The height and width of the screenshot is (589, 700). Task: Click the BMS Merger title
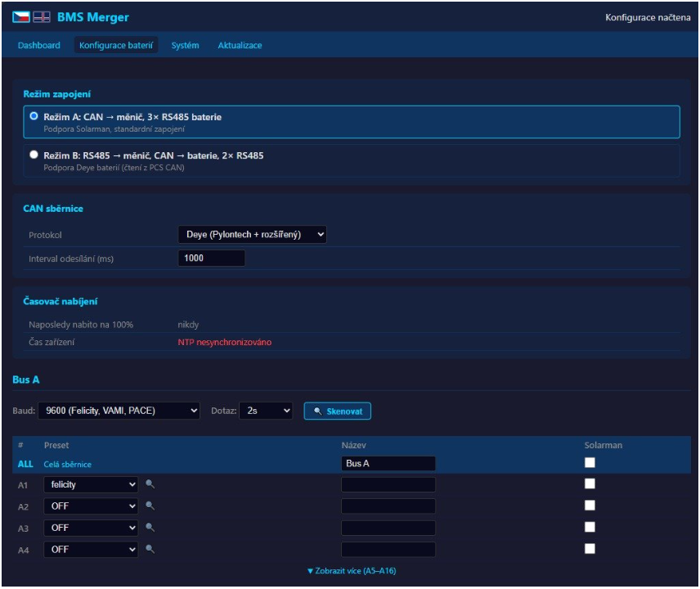point(93,17)
